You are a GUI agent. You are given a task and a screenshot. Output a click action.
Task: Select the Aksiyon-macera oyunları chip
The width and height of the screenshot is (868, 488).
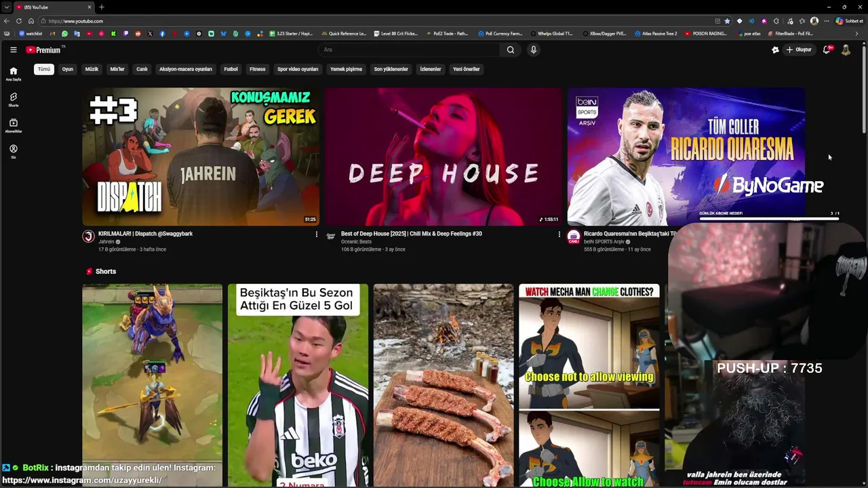pos(186,69)
